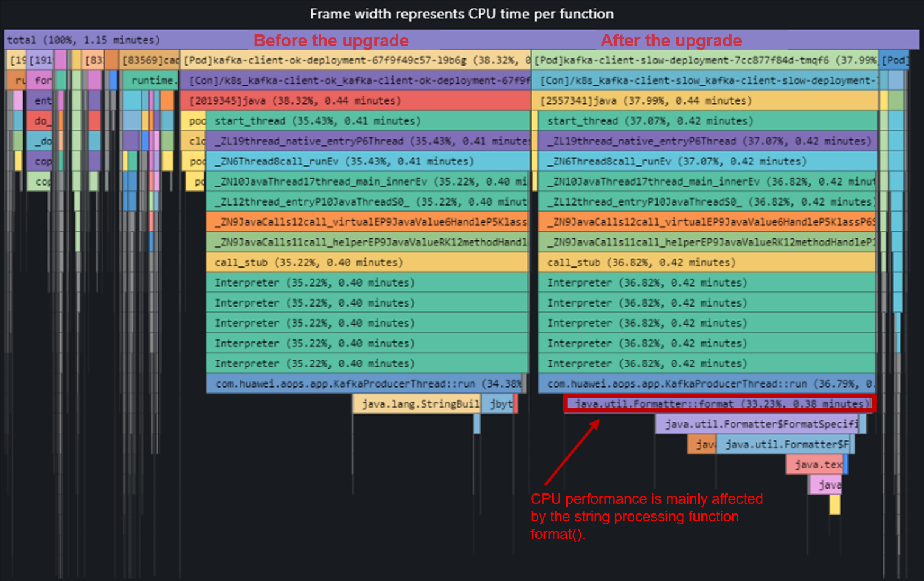Select start_thread frame showing 37.07%
The width and height of the screenshot is (924, 581).
707,120
